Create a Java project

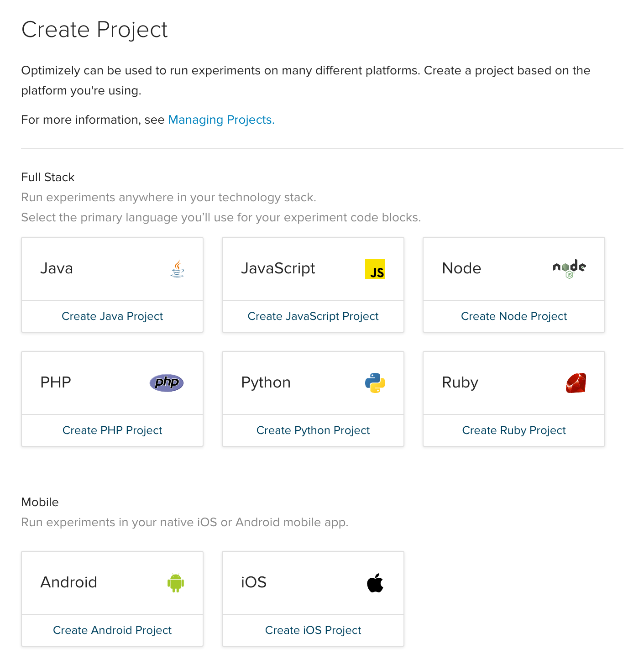click(112, 316)
